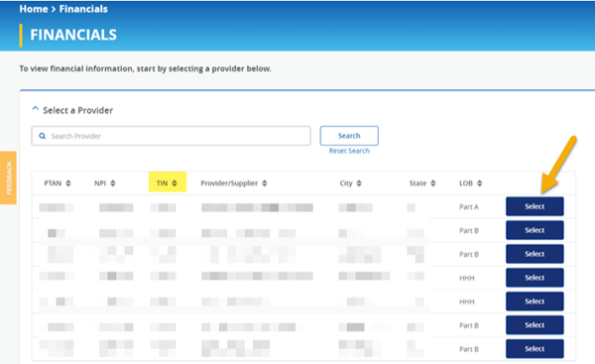
Task: Click the City column header text
Action: 346,183
